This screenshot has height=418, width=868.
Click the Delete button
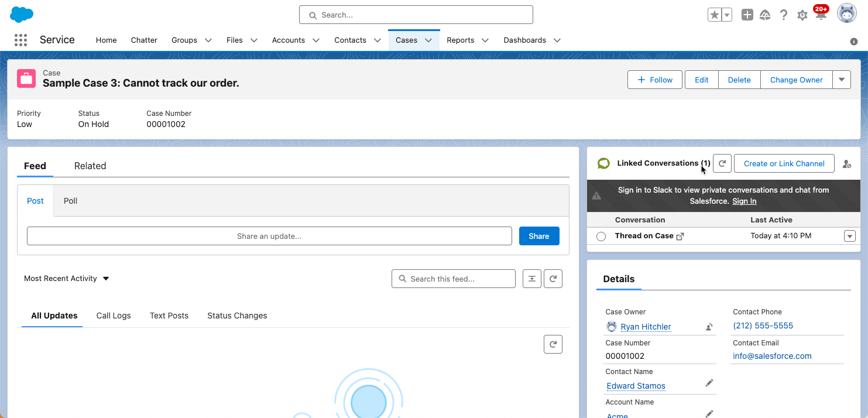coord(739,80)
